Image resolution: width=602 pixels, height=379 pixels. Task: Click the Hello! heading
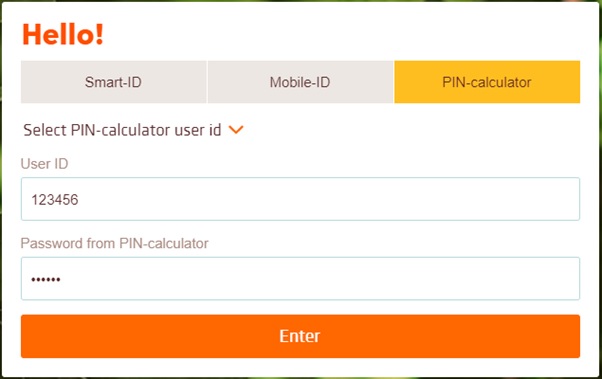(x=63, y=35)
